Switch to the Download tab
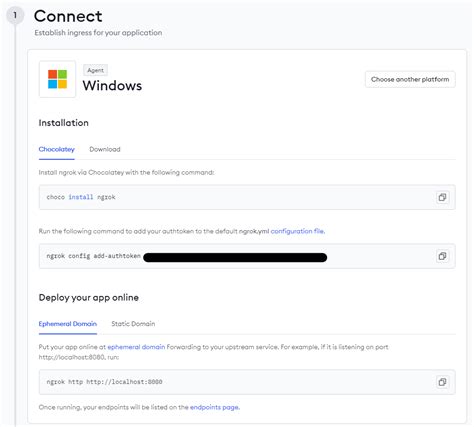Image resolution: width=474 pixels, height=427 pixels. (x=105, y=149)
